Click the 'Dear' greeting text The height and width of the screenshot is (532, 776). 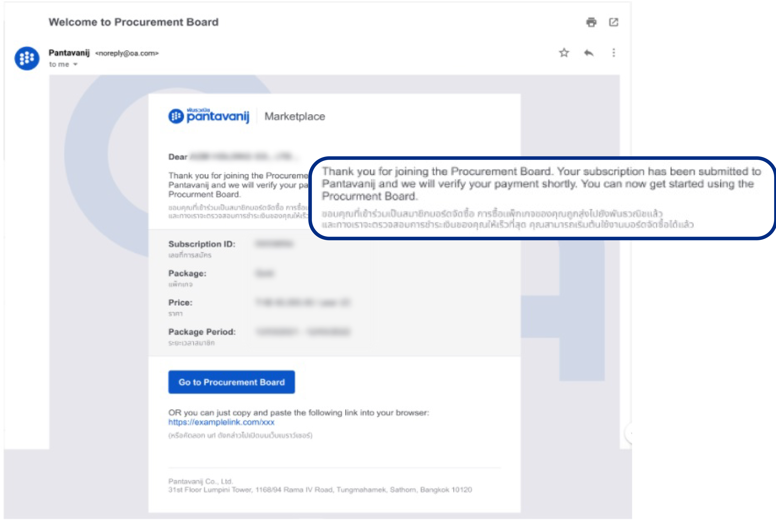[178, 157]
